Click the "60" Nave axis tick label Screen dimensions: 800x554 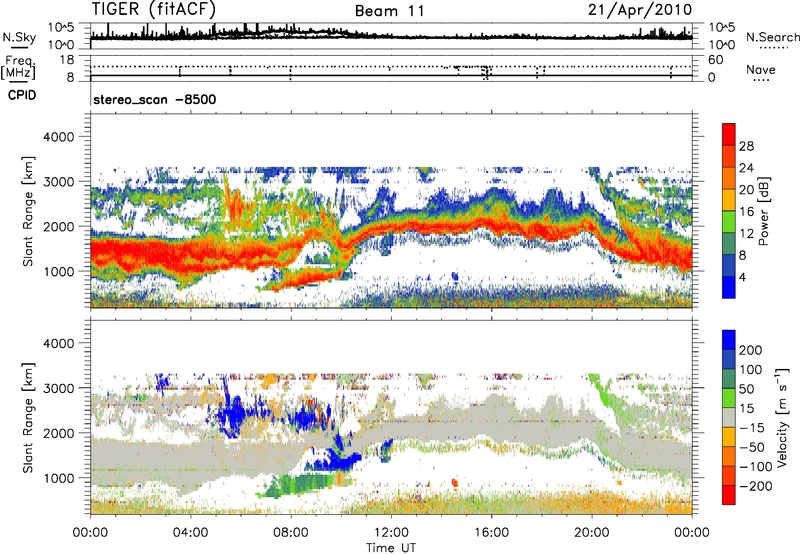(x=715, y=60)
